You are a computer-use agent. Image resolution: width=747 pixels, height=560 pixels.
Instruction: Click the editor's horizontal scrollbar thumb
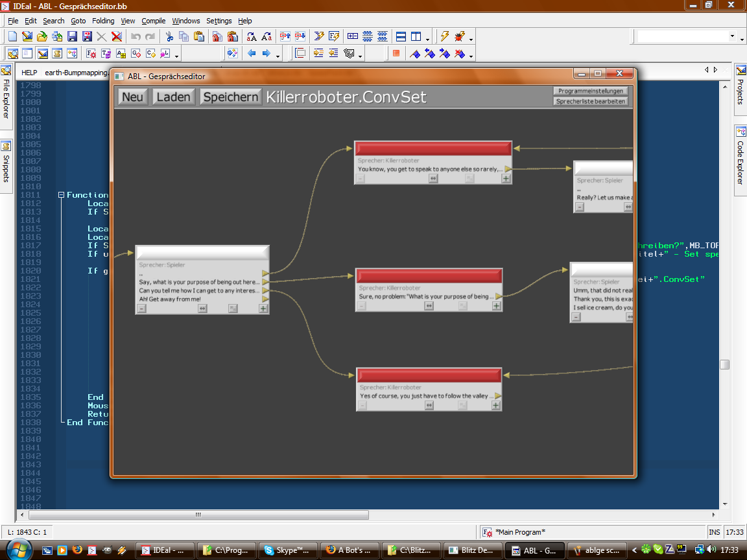197,515
